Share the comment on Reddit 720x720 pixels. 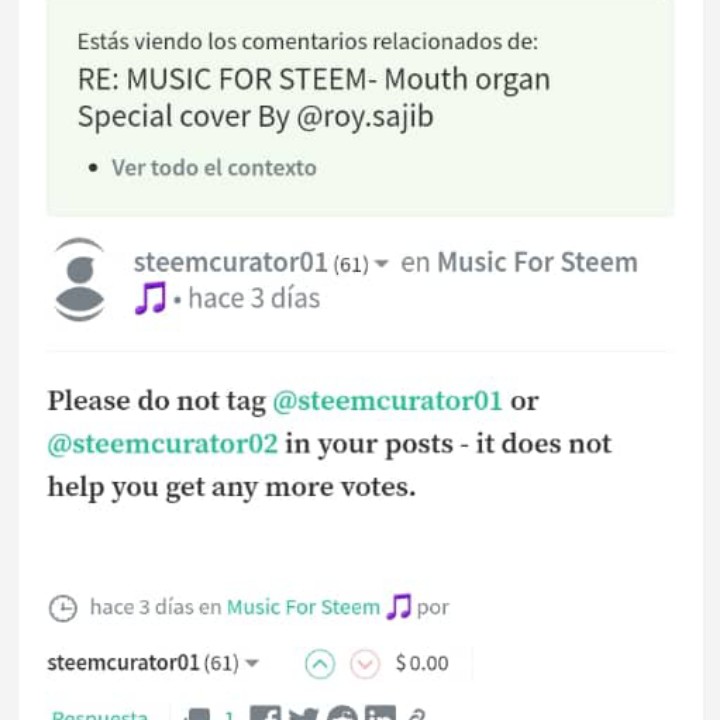(x=342, y=714)
